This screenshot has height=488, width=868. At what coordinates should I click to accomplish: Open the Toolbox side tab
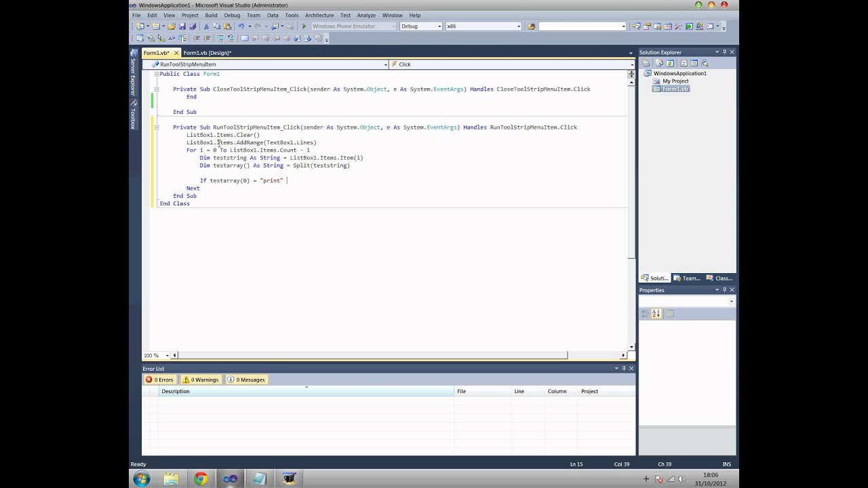coord(133,116)
